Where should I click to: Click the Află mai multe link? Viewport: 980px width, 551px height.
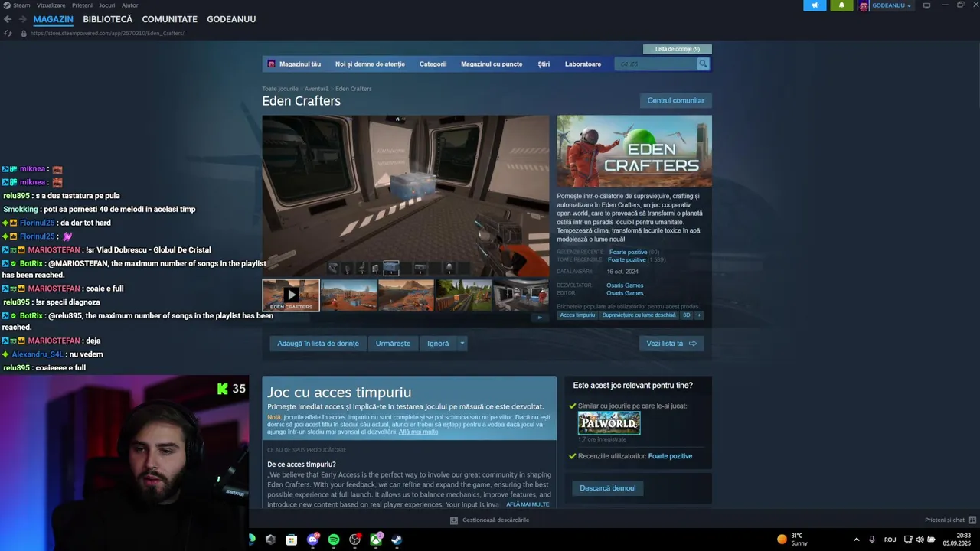tap(418, 432)
